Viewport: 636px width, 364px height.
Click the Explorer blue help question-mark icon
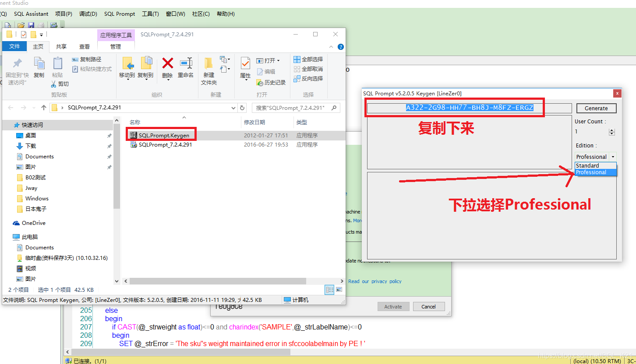(x=341, y=47)
